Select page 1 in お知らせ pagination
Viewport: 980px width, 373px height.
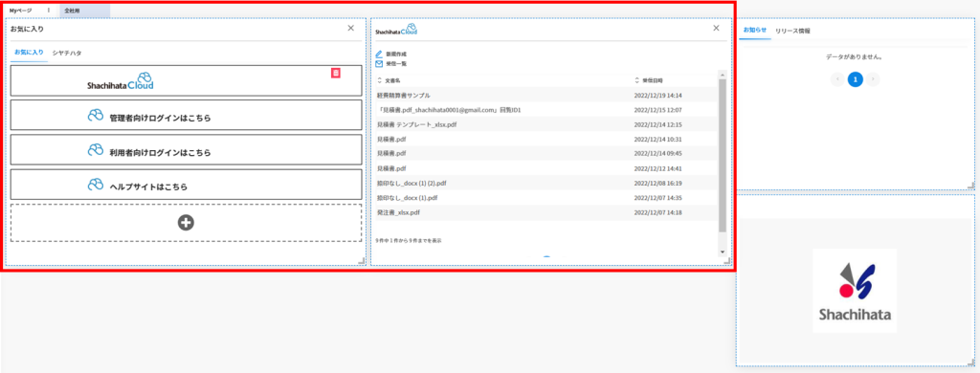click(856, 79)
